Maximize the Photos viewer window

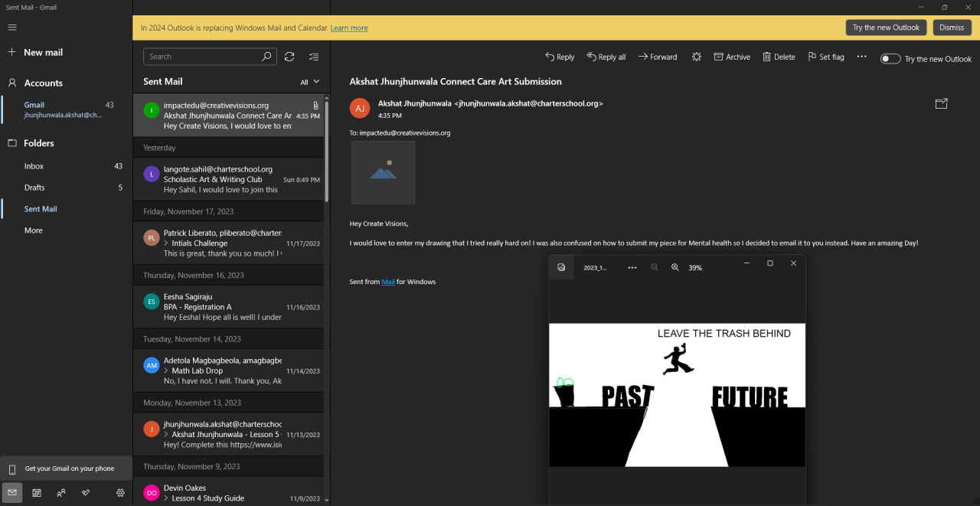pos(770,263)
